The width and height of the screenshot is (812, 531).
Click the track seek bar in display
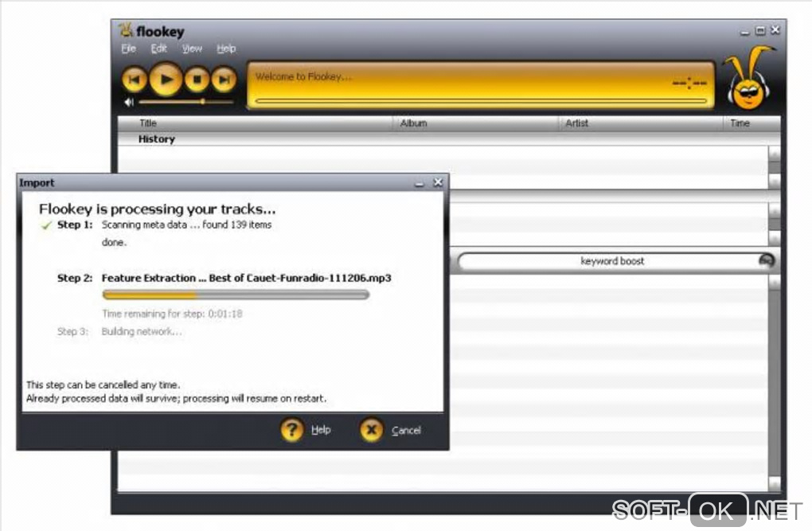click(x=481, y=101)
